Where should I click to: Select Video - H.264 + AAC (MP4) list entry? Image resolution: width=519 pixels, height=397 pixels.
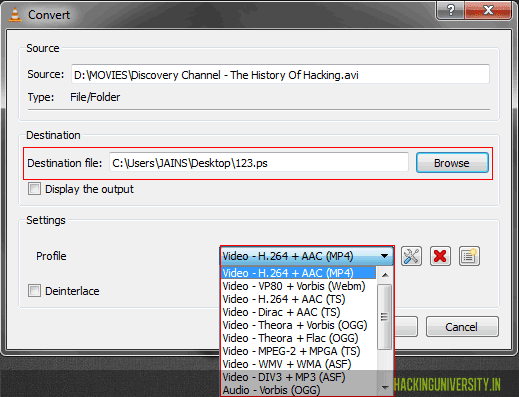pyautogui.click(x=298, y=273)
